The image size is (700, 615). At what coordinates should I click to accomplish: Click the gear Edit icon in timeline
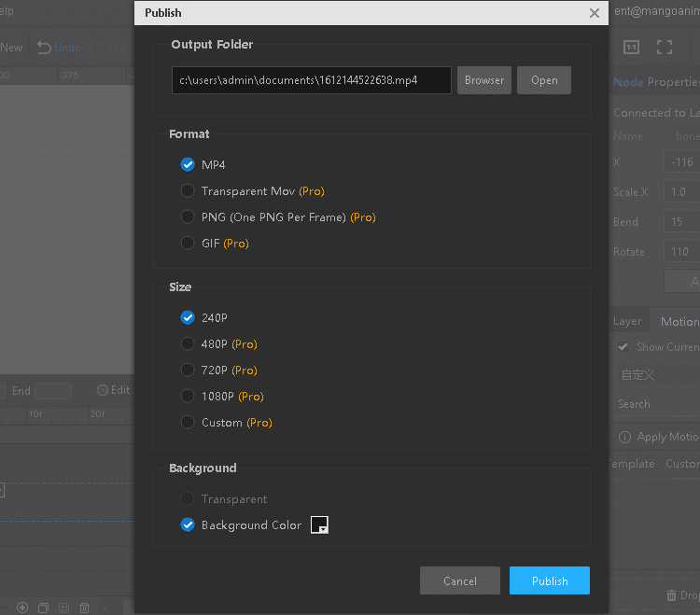103,390
